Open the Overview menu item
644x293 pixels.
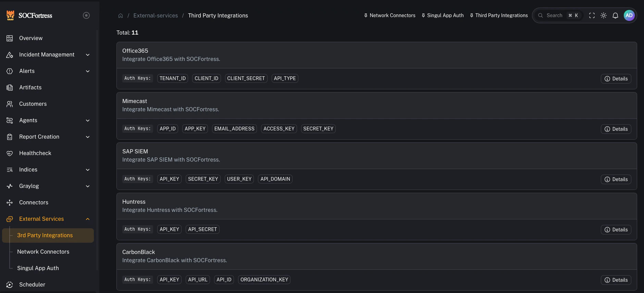[x=48, y=38]
